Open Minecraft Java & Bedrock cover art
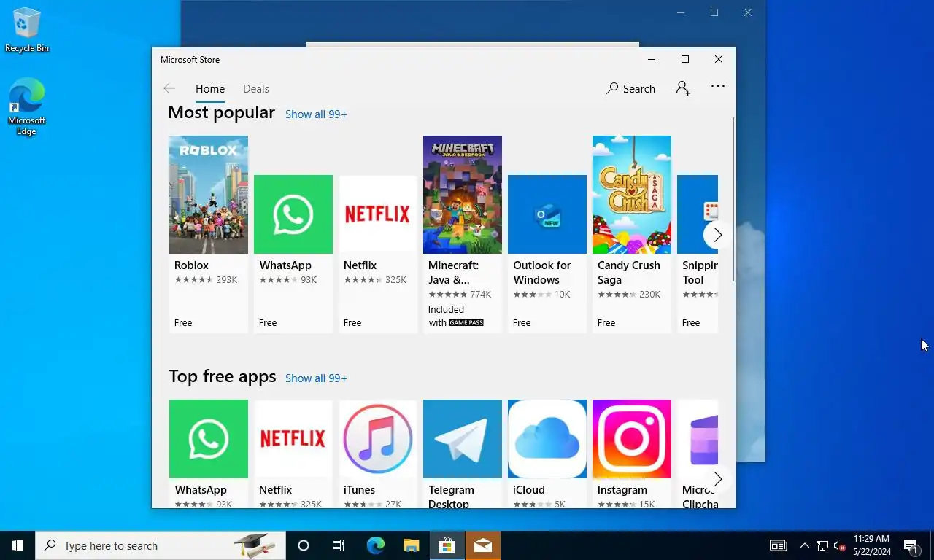934x560 pixels. [x=463, y=195]
